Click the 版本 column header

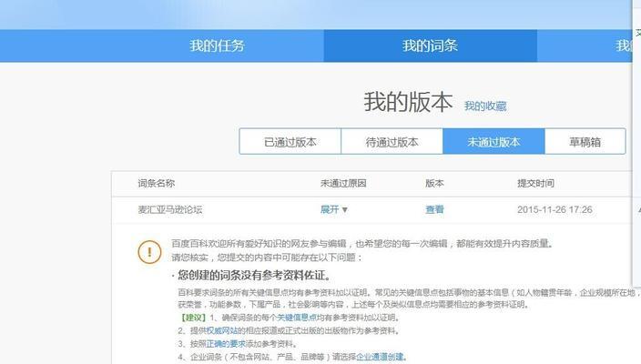[x=434, y=184]
